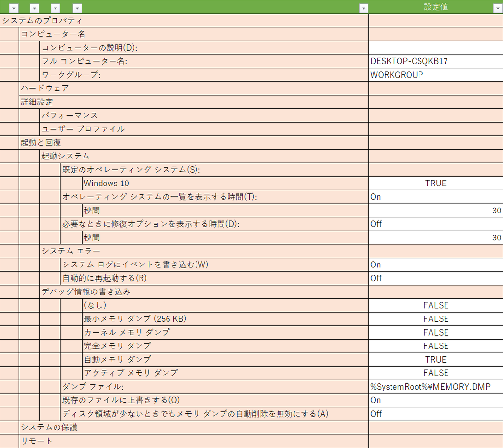Select the システムのプロパティ row
503x448 pixels.
click(185, 21)
